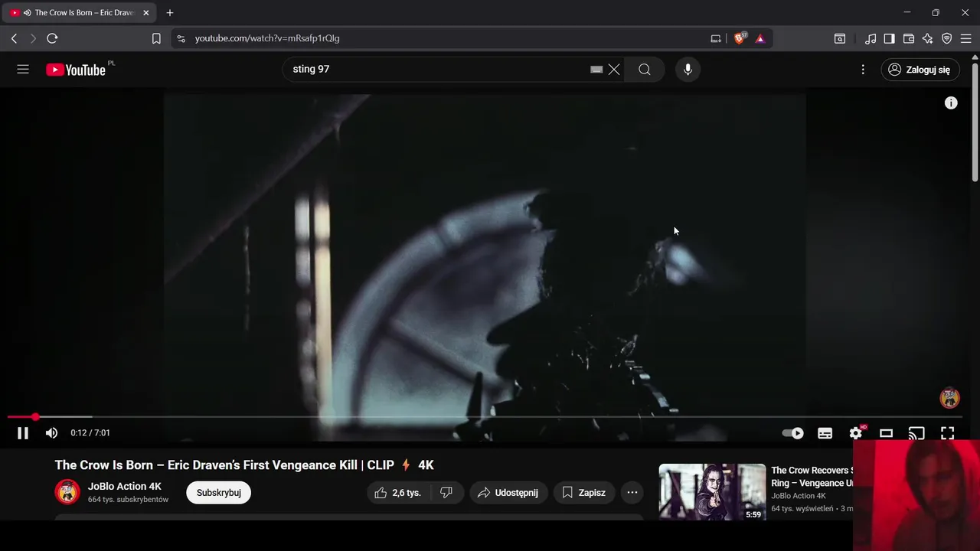Open the YouTube hamburger guide menu
Screen dimensions: 980x551
[23, 70]
